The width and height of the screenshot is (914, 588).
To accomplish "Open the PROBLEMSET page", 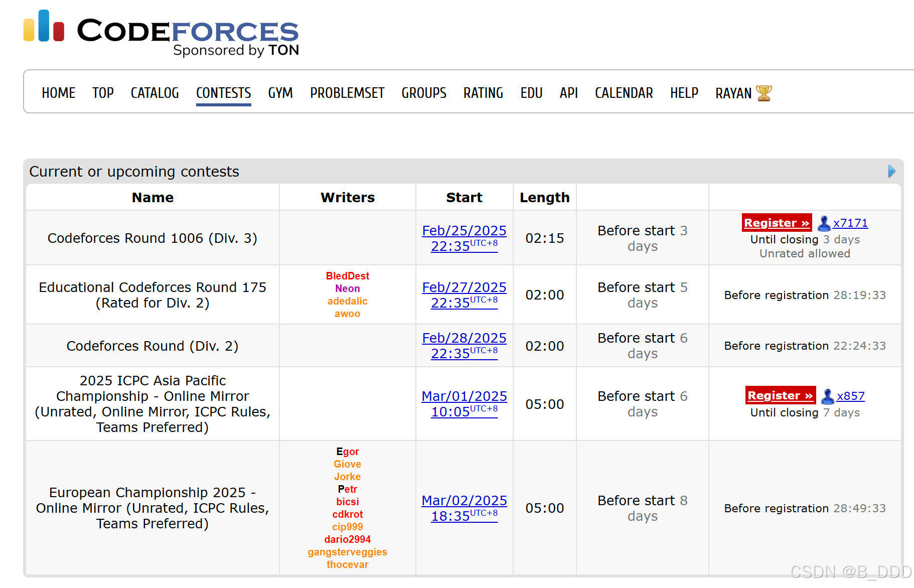I will tap(347, 93).
